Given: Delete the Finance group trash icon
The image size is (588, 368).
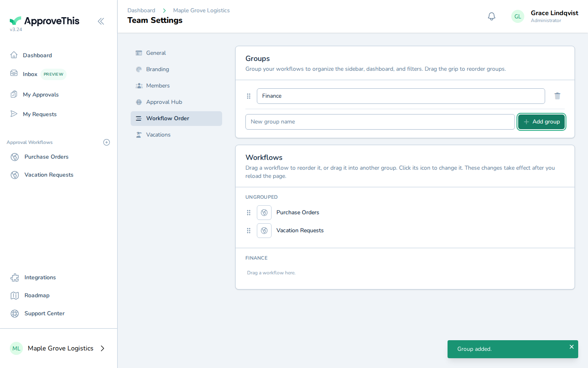Looking at the screenshot, I should [x=557, y=96].
